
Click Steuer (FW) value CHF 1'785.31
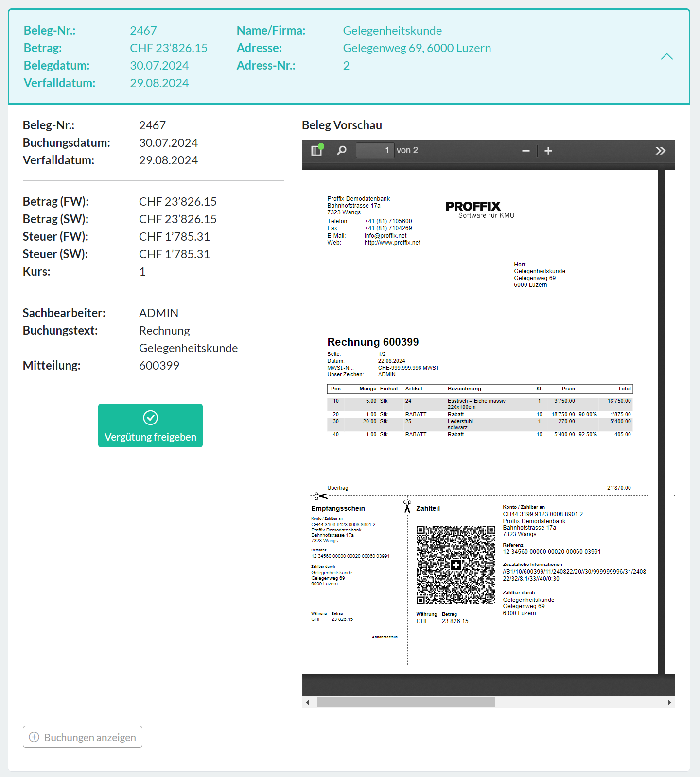(175, 236)
